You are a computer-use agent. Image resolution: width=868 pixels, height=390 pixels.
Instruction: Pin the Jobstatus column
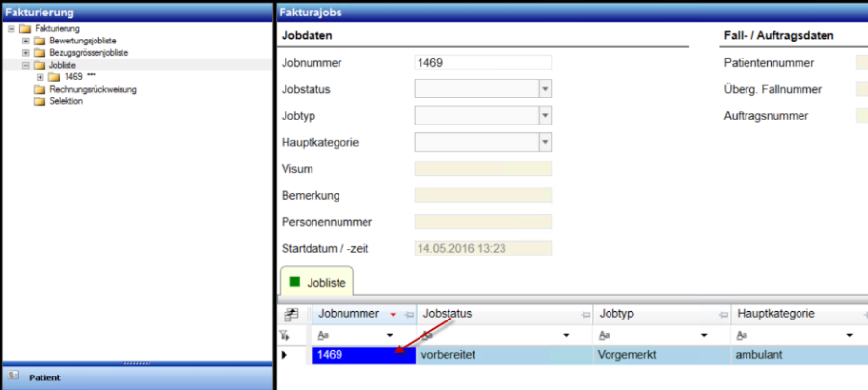tap(585, 315)
